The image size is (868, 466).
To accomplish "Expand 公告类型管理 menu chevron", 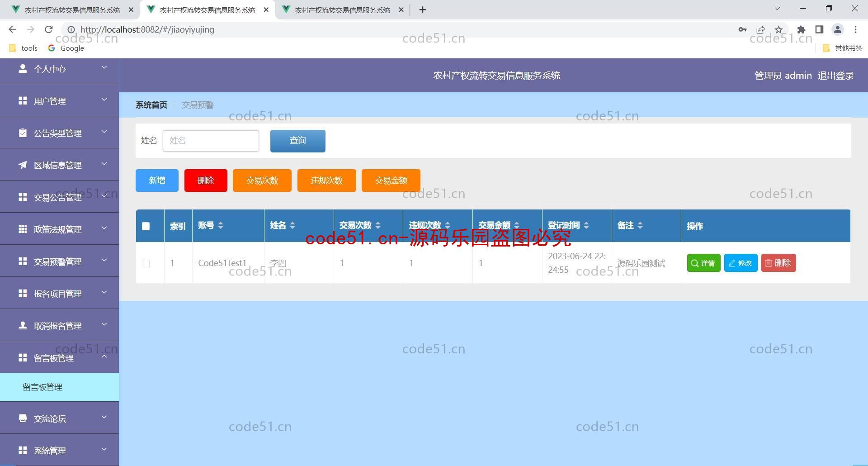I will click(104, 132).
